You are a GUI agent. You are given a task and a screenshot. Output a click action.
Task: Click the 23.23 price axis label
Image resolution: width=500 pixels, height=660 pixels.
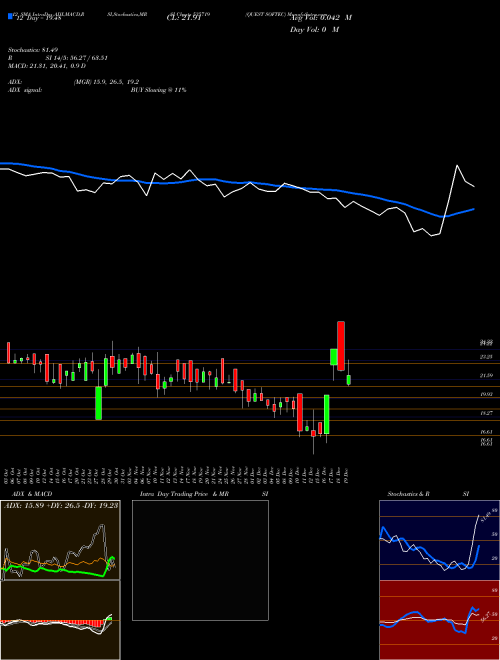pos(487,357)
